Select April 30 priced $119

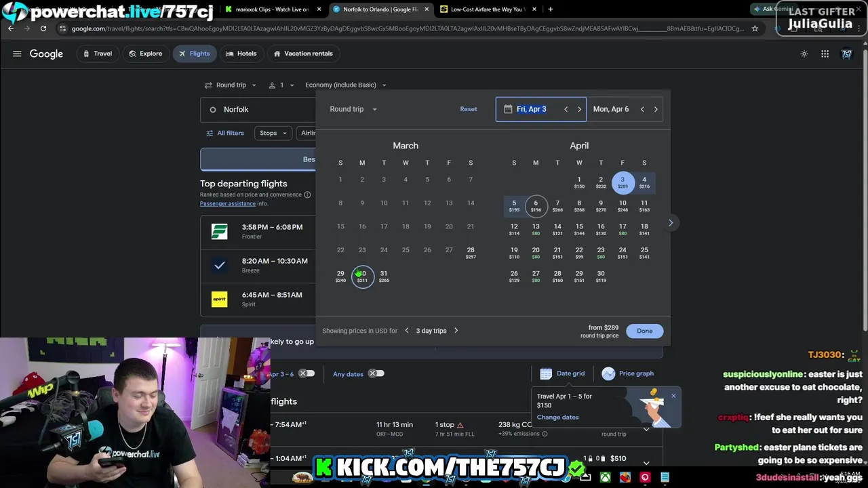tap(601, 276)
